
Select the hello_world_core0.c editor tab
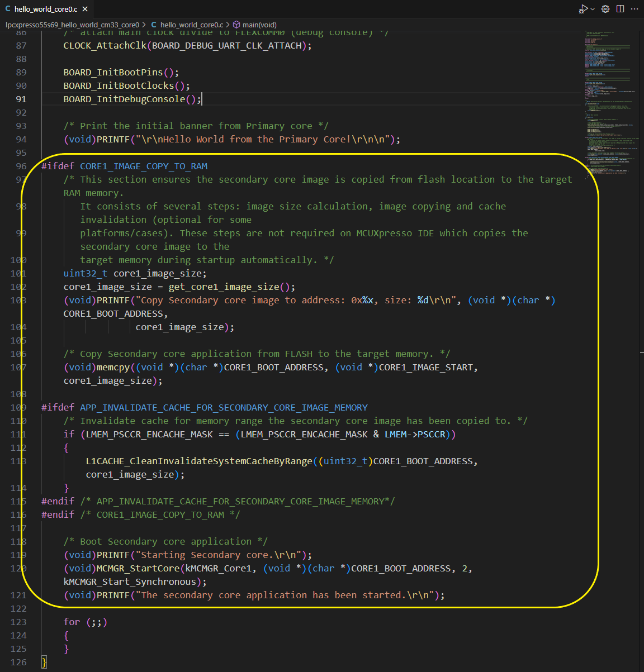coord(46,9)
